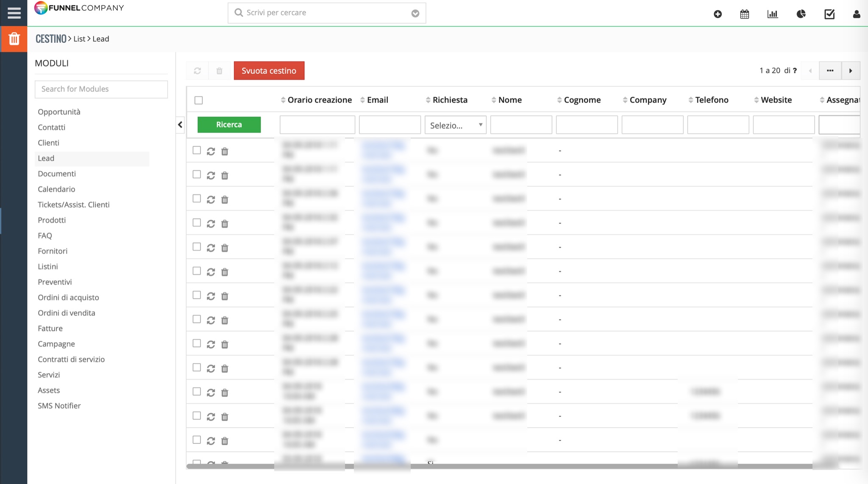The height and width of the screenshot is (484, 868).
Task: Check the third lead row checkbox
Action: click(197, 199)
